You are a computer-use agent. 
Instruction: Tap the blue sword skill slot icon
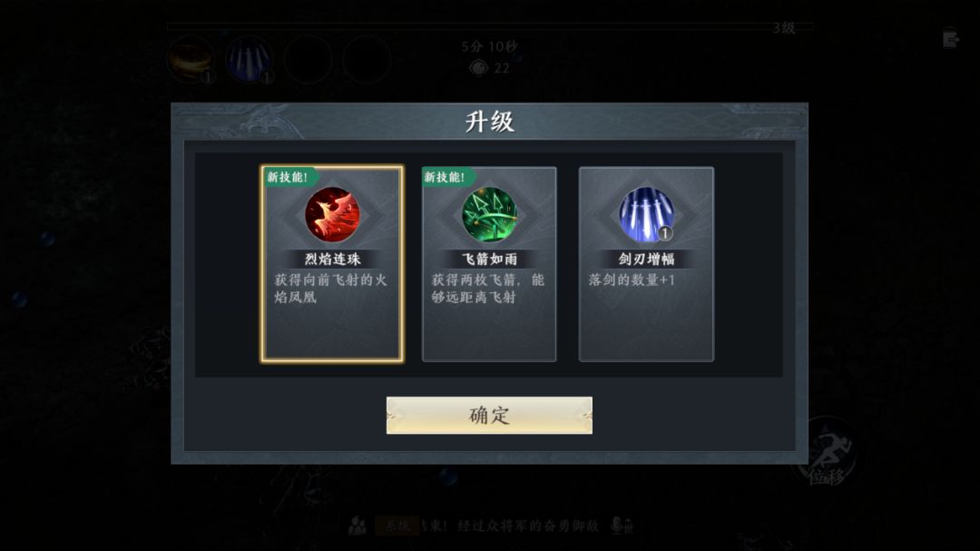tap(250, 59)
